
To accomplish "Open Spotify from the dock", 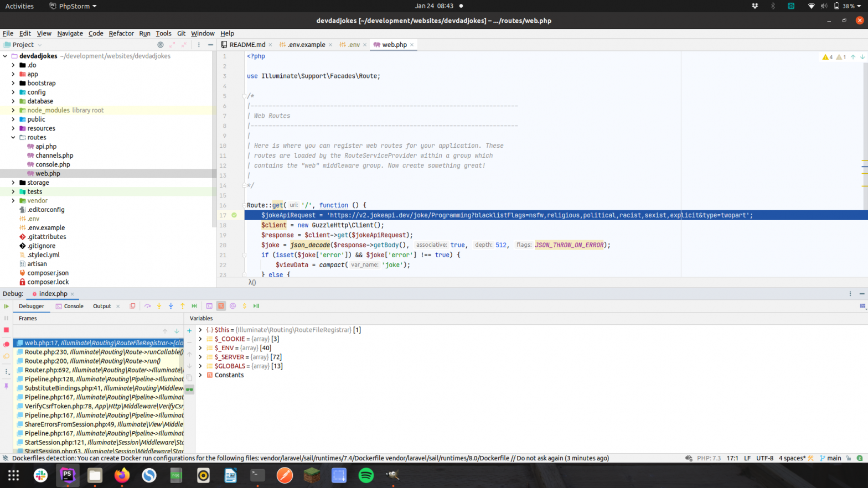I will coord(366,475).
